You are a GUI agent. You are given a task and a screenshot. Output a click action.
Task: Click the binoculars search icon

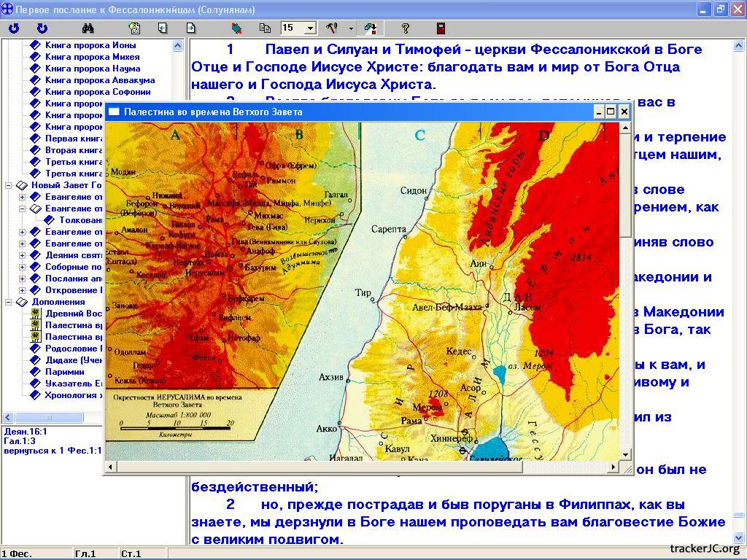click(x=88, y=28)
